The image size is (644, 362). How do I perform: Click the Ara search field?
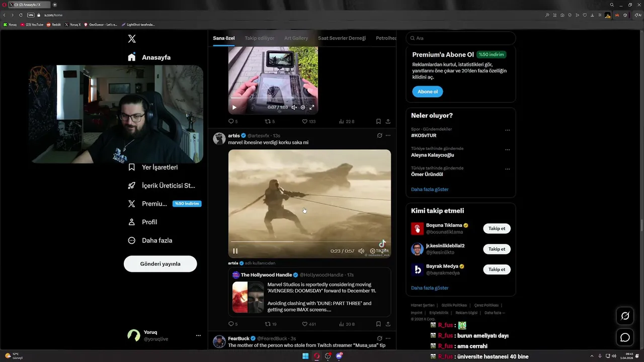tap(460, 38)
